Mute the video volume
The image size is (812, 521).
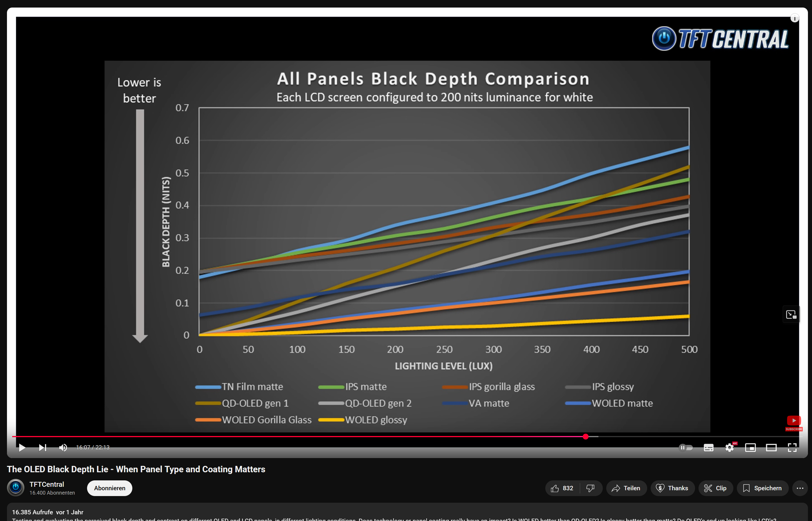coord(63,448)
